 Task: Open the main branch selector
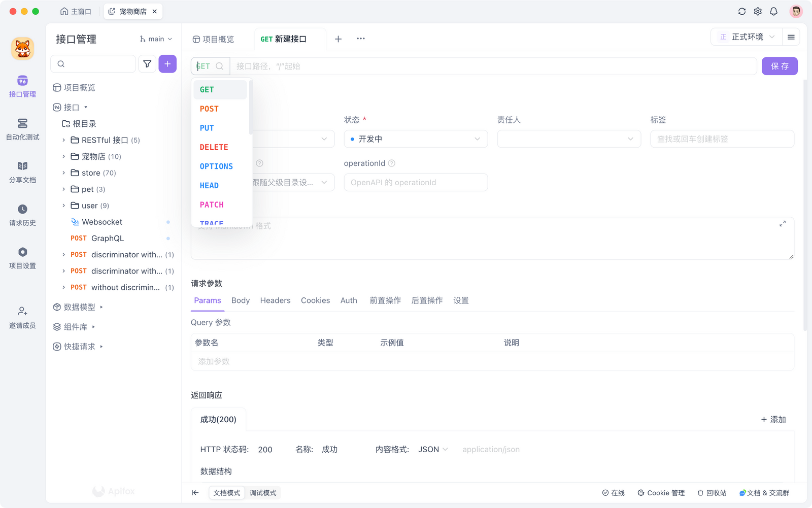tap(155, 39)
